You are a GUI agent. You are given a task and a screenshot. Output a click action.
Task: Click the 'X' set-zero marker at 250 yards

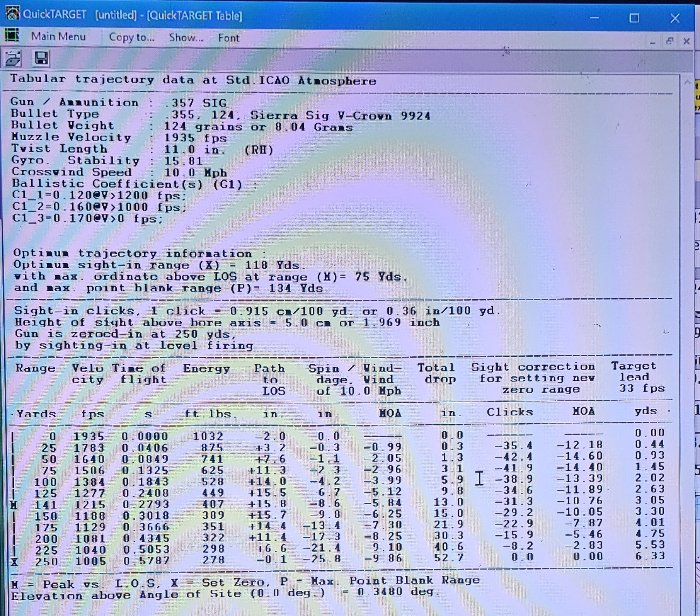(x=14, y=562)
